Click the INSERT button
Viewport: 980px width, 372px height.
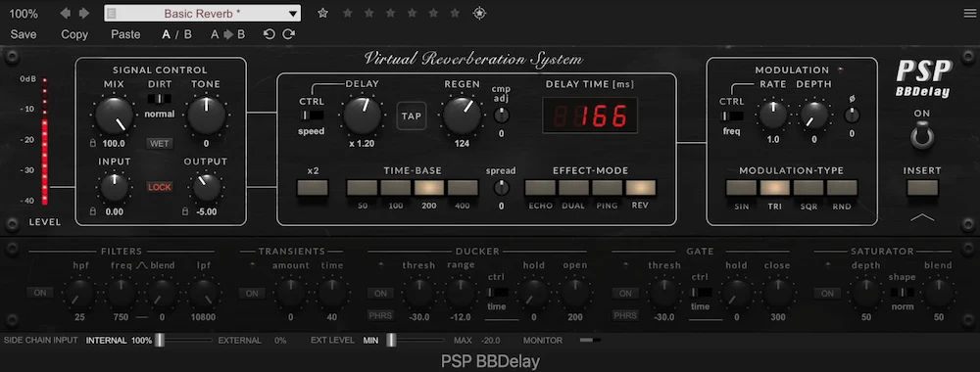922,188
